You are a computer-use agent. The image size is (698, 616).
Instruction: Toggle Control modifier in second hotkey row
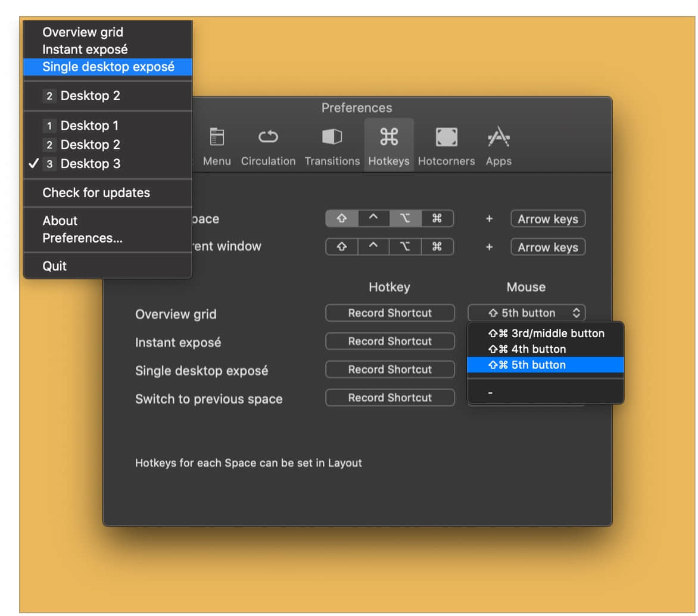tap(373, 247)
